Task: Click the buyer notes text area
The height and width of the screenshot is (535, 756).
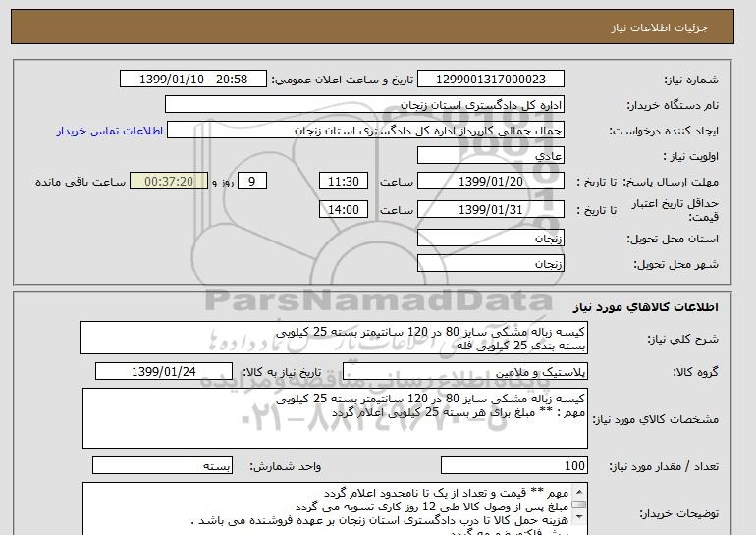Action: (x=335, y=508)
